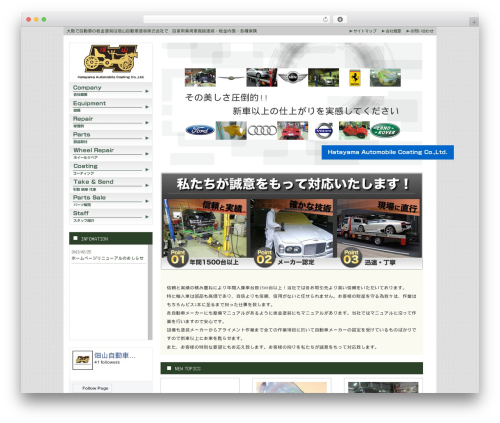Open the お問い合わせ link in top bar
The height and width of the screenshot is (423, 500).
[x=420, y=31]
